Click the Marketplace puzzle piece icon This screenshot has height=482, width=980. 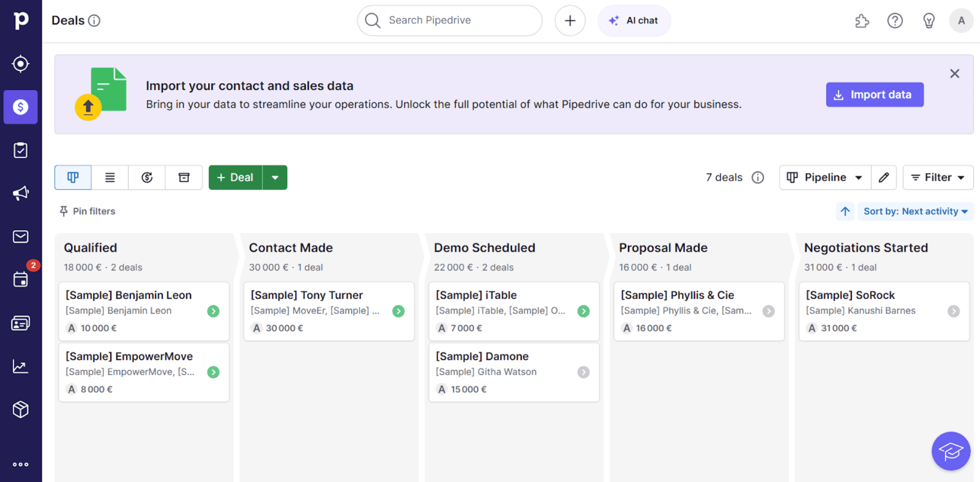click(862, 21)
